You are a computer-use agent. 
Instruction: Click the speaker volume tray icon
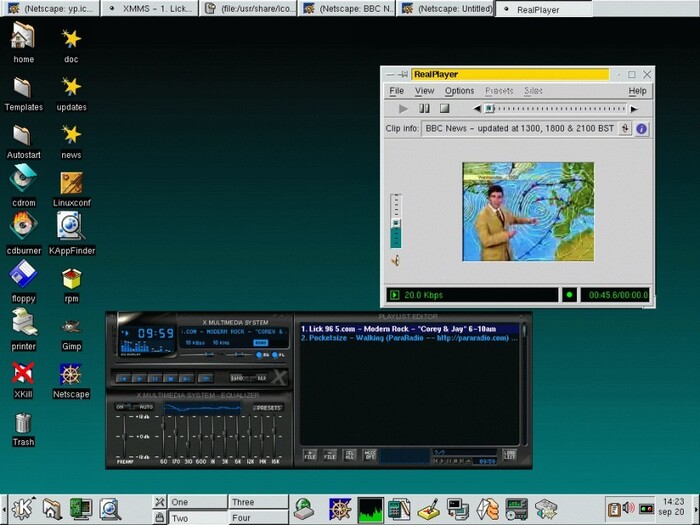click(x=628, y=508)
